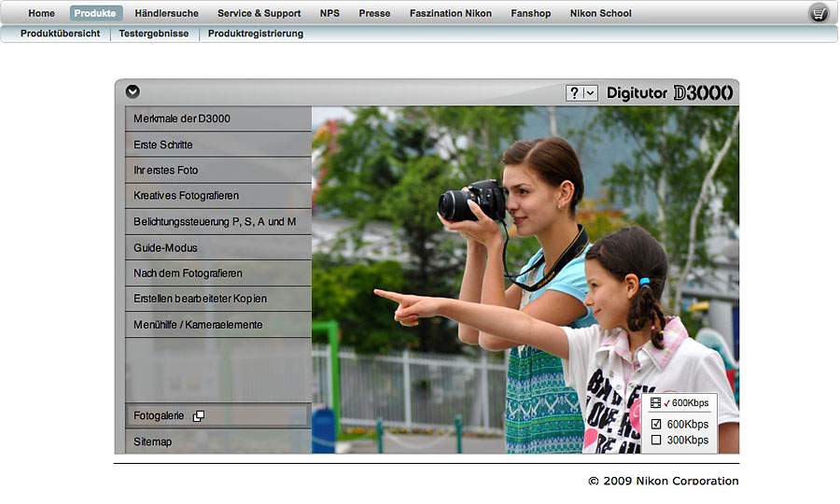840x504 pixels.
Task: Open the shopping cart icon
Action: pos(819,13)
